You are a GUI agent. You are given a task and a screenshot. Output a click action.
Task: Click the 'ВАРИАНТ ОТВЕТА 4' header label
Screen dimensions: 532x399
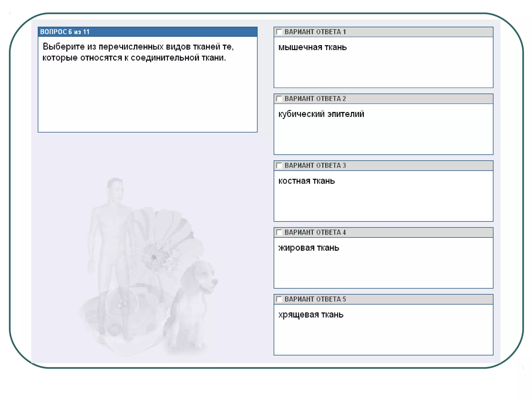tap(315, 232)
